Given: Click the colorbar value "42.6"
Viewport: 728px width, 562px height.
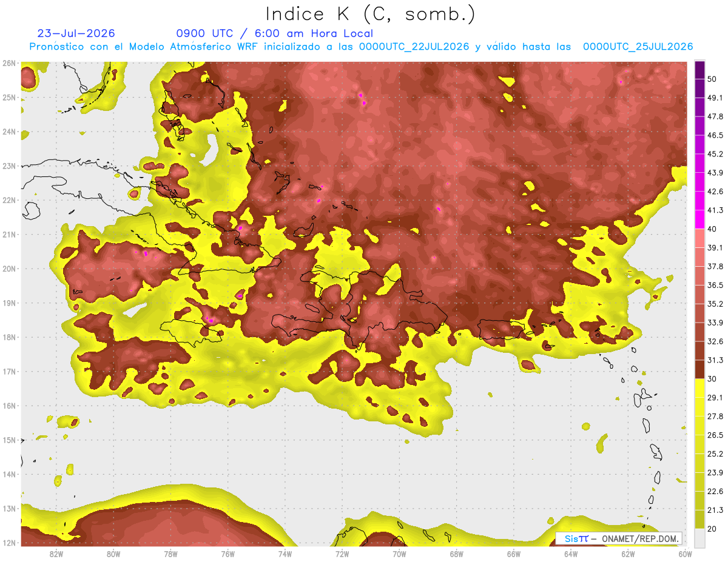Looking at the screenshot, I should (715, 192).
